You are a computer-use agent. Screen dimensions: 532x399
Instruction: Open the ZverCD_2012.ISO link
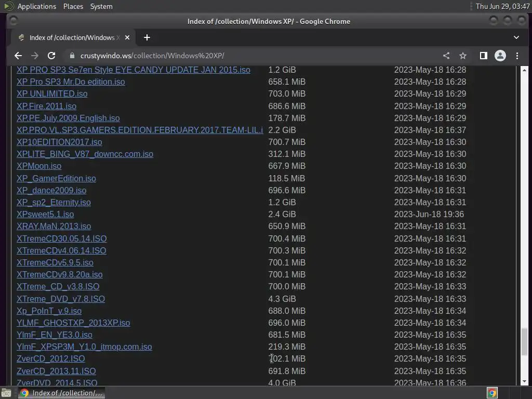tap(50, 358)
